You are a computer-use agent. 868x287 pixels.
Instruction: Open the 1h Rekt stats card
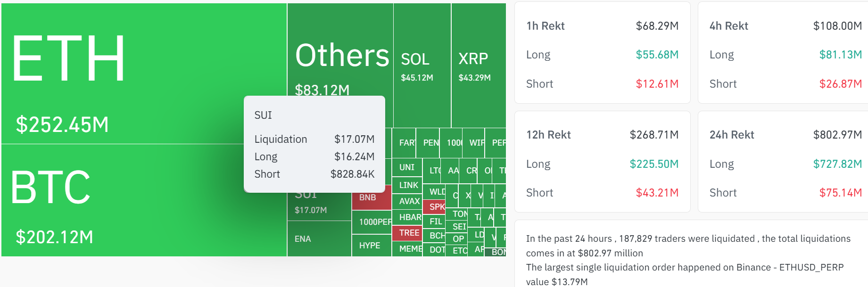(x=602, y=53)
